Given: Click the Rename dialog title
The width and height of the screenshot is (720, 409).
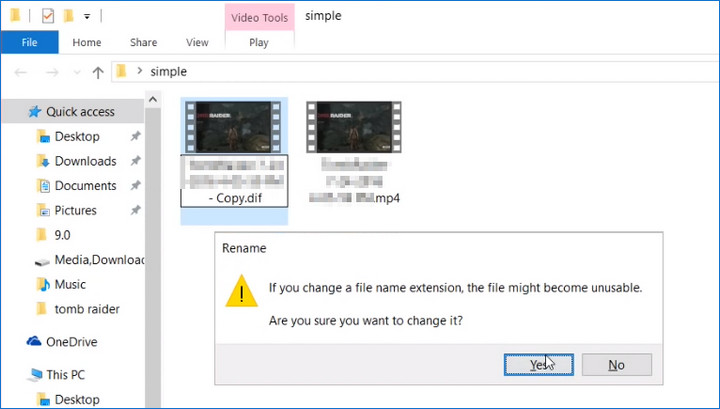Looking at the screenshot, I should click(244, 248).
